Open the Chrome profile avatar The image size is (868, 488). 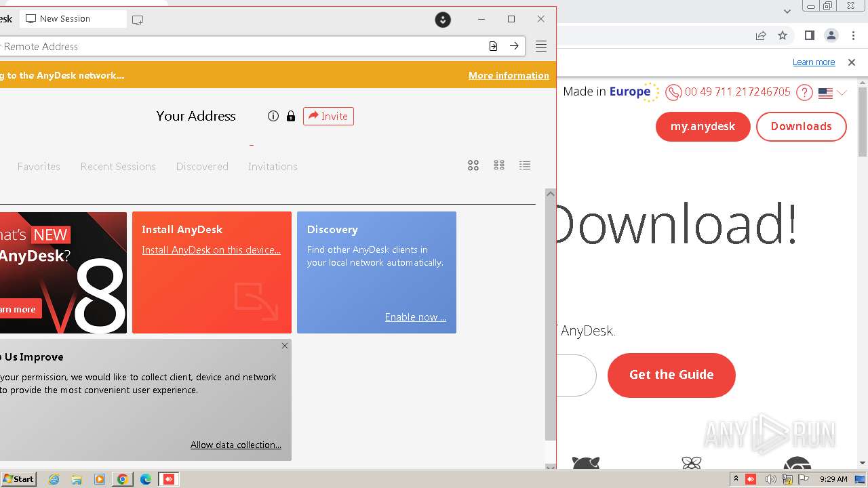coord(831,35)
